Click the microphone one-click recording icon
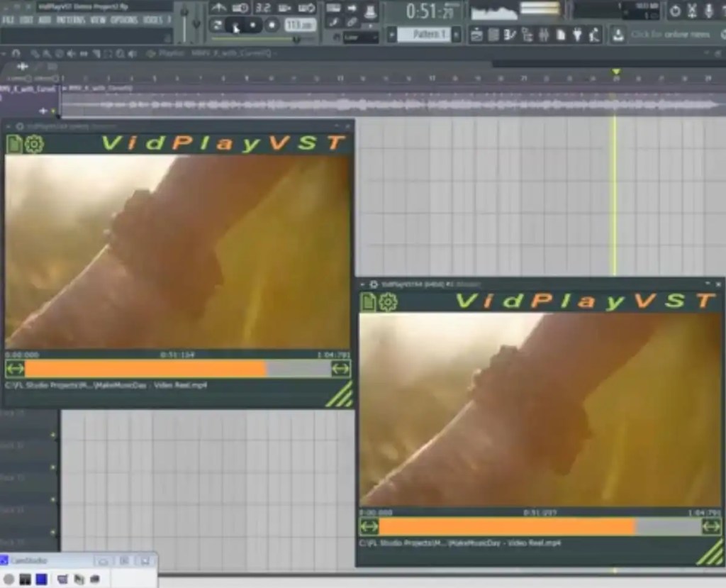The image size is (726, 588). (709, 10)
